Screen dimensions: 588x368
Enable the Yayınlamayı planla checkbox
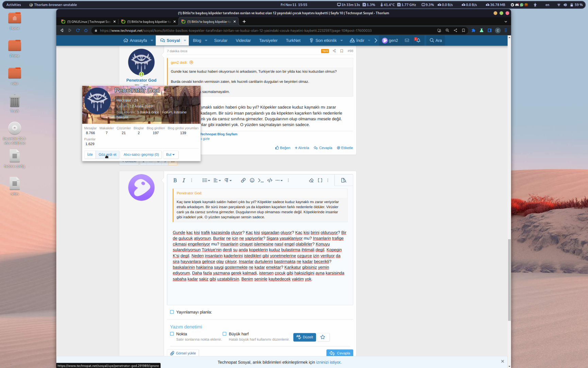(x=172, y=312)
